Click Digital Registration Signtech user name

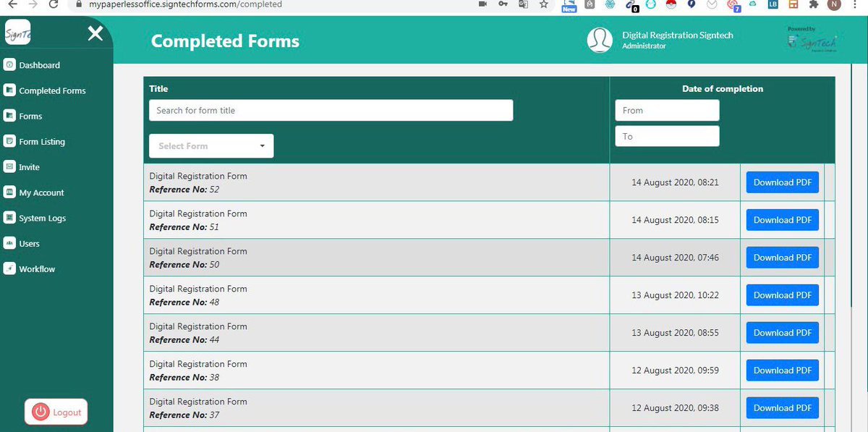point(678,35)
